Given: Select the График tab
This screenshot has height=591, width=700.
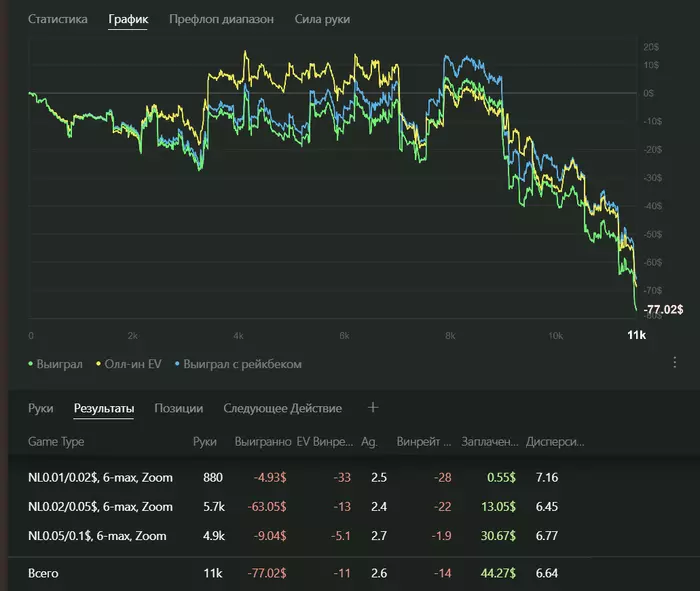Looking at the screenshot, I should [x=128, y=19].
